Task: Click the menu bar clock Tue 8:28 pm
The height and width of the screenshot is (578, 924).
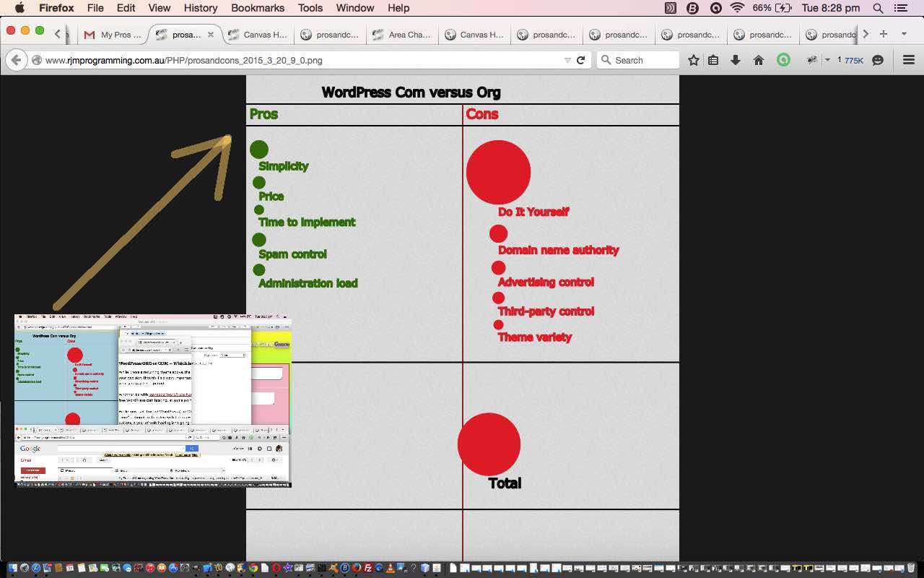Action: coord(830,8)
